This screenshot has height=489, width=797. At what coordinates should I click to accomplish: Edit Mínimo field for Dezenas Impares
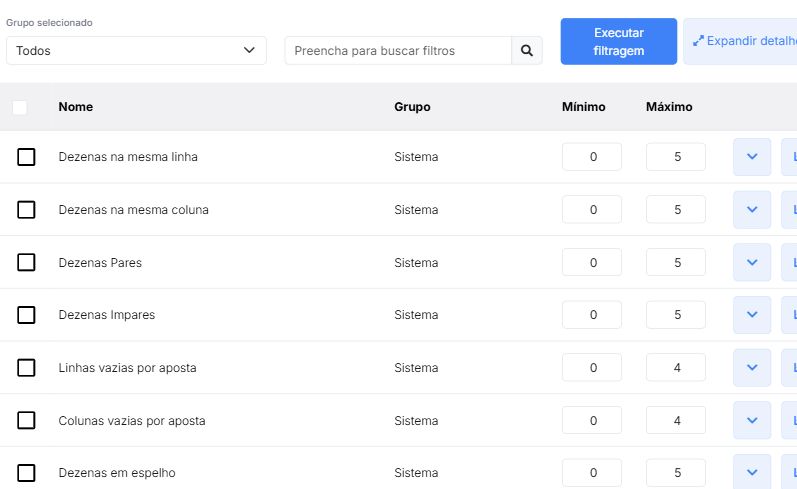coord(592,315)
